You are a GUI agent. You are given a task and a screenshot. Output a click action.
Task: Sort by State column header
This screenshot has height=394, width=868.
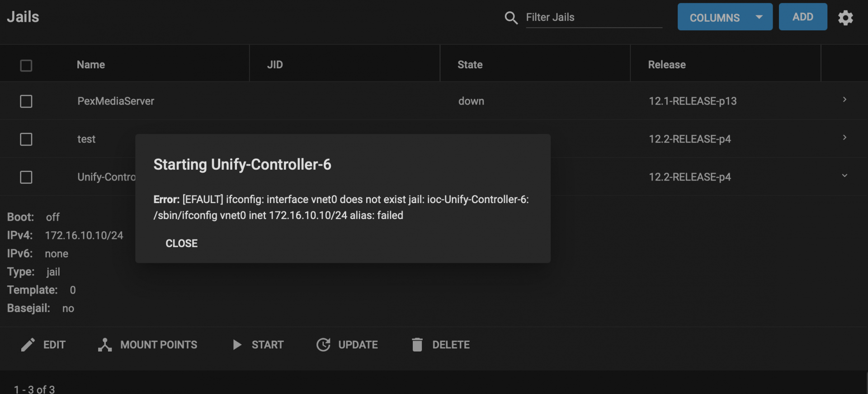pyautogui.click(x=470, y=65)
